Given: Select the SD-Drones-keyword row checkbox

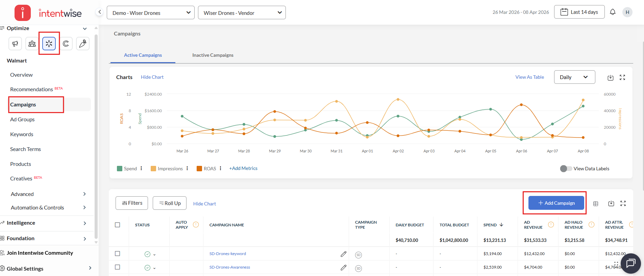Looking at the screenshot, I should [x=118, y=254].
